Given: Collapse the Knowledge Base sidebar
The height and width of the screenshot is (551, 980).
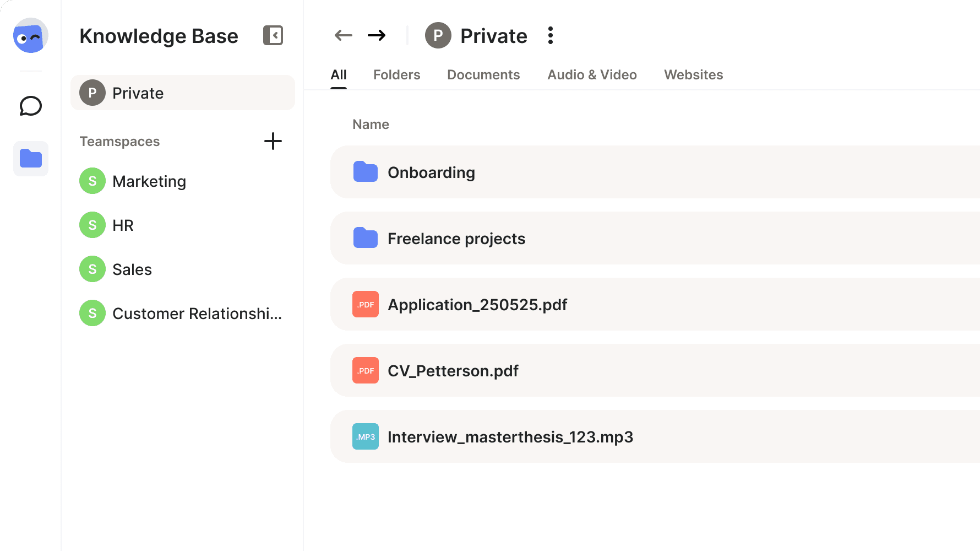Looking at the screenshot, I should click(x=273, y=35).
